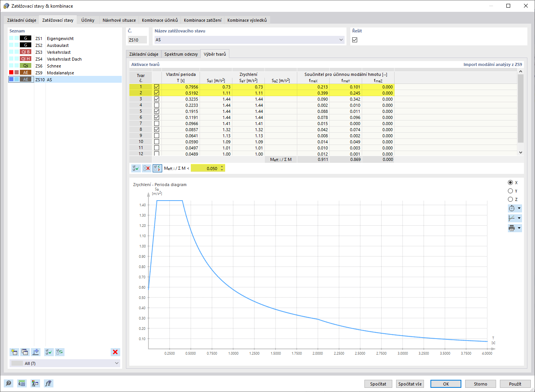The image size is (535, 392).
Task: Open the help speech bubble icon
Action: (8, 383)
